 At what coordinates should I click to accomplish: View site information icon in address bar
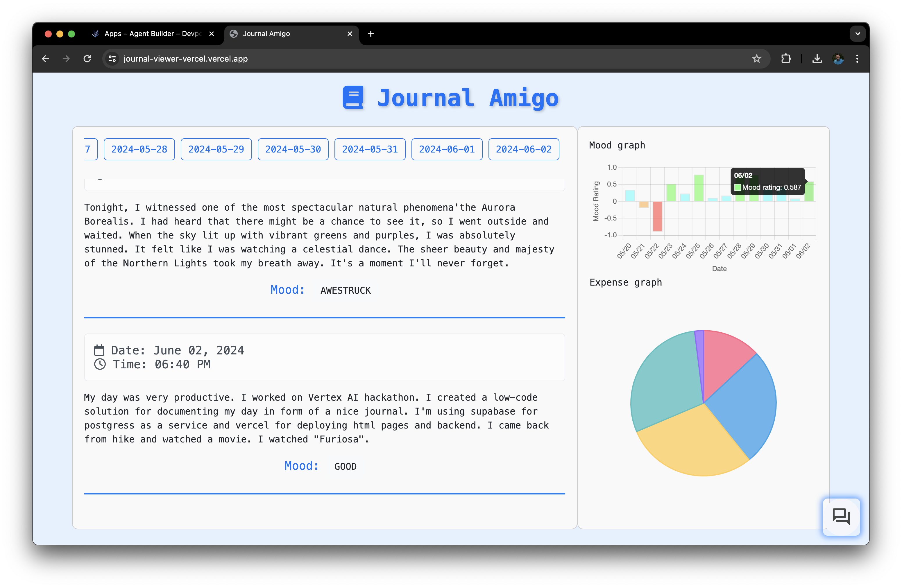(112, 59)
